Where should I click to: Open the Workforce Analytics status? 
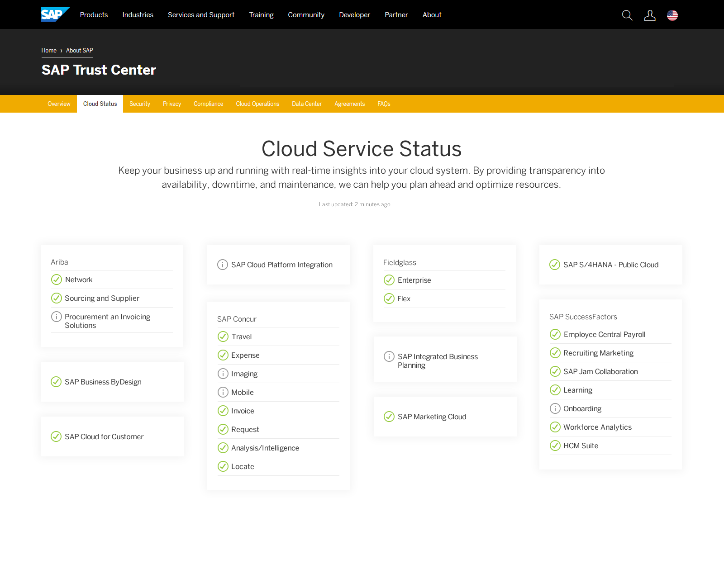tap(597, 427)
